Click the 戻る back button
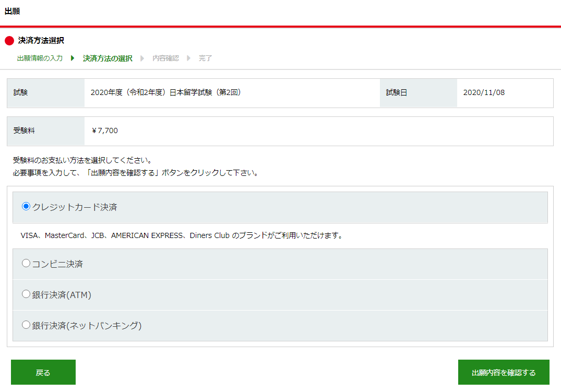 43,372
